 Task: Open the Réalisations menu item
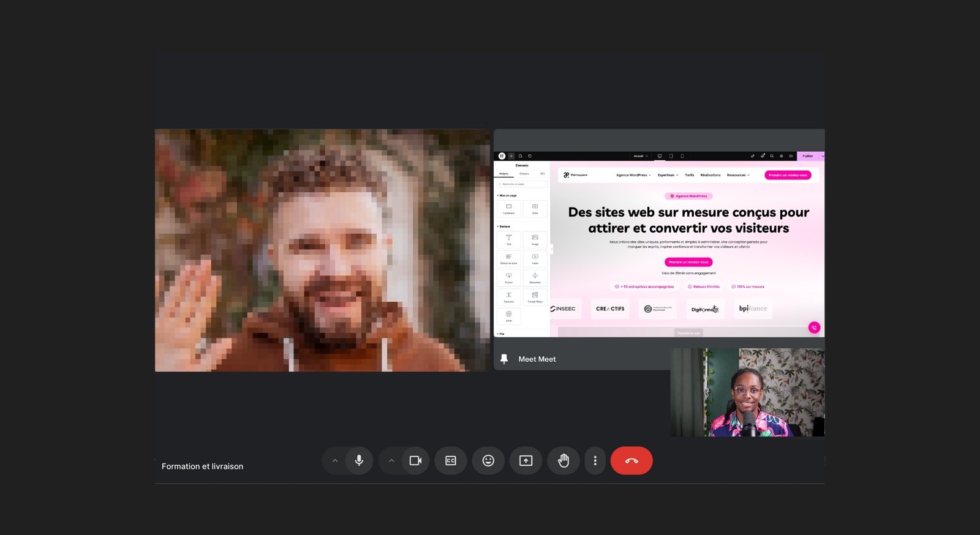(x=710, y=175)
